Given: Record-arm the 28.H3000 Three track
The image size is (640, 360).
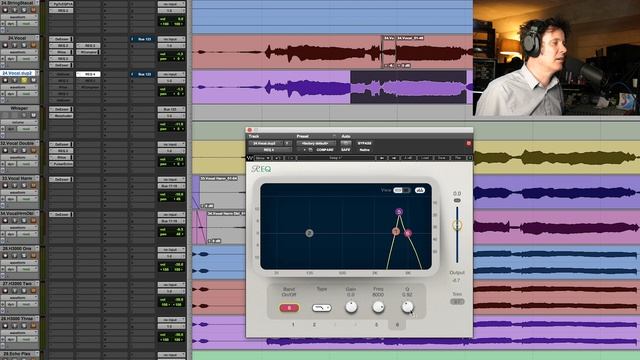Looking at the screenshot, I should point(5,326).
